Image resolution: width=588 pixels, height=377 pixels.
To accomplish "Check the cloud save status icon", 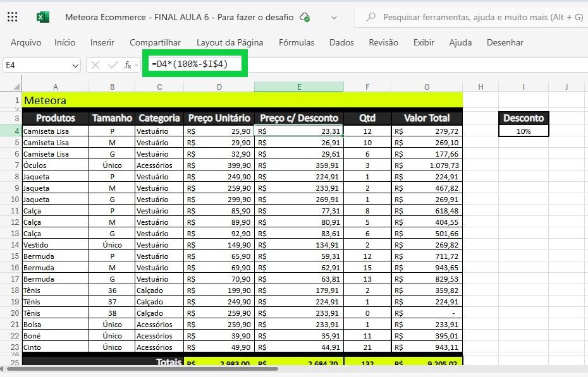I will pos(305,17).
